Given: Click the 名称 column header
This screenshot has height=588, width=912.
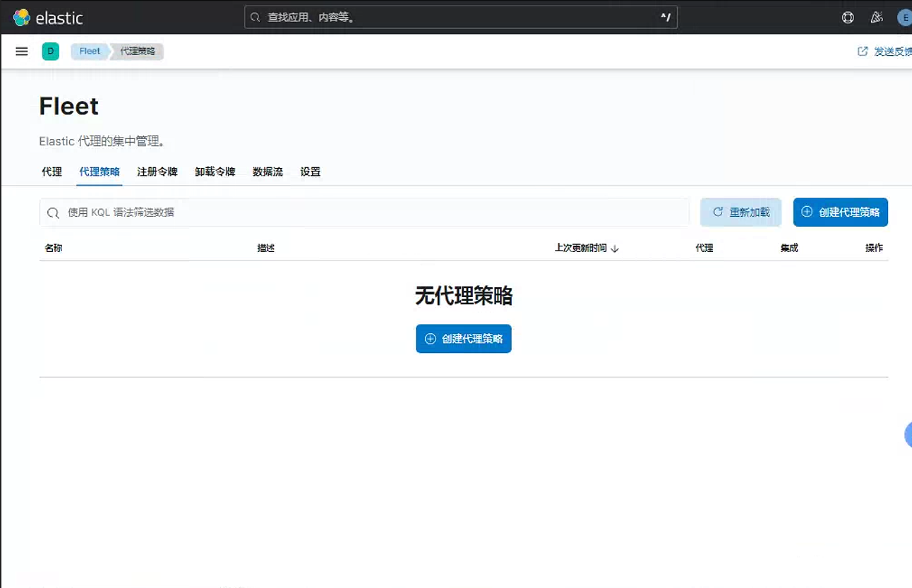Looking at the screenshot, I should [x=54, y=248].
